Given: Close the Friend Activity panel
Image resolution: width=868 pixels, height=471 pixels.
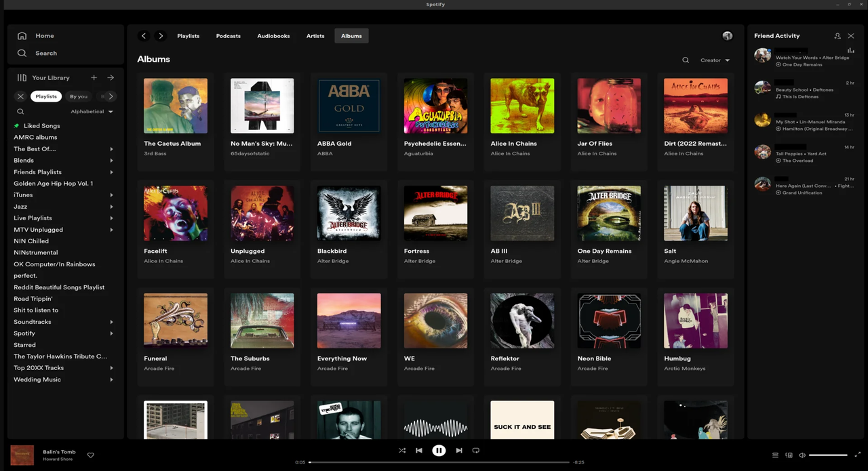Looking at the screenshot, I should pyautogui.click(x=851, y=36).
